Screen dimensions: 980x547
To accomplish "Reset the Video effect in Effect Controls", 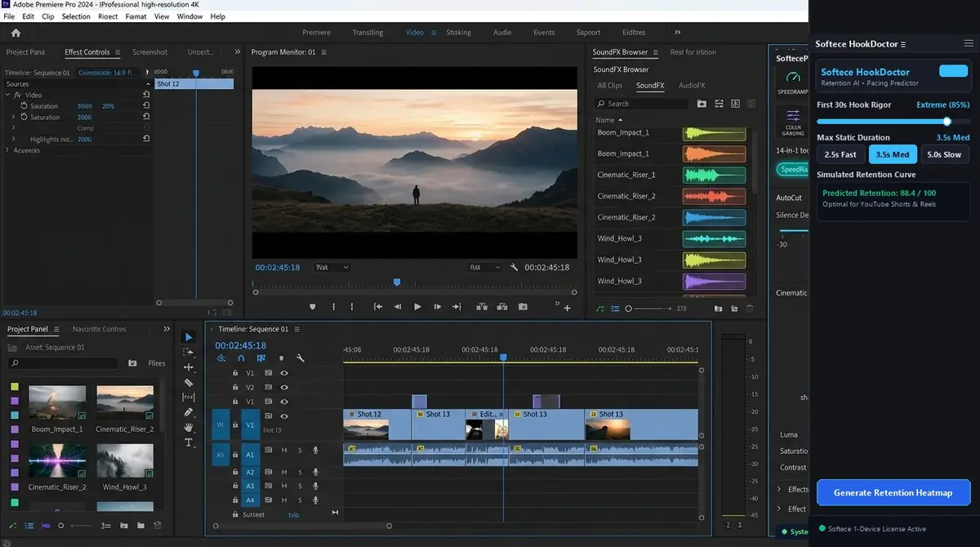I will [x=146, y=95].
